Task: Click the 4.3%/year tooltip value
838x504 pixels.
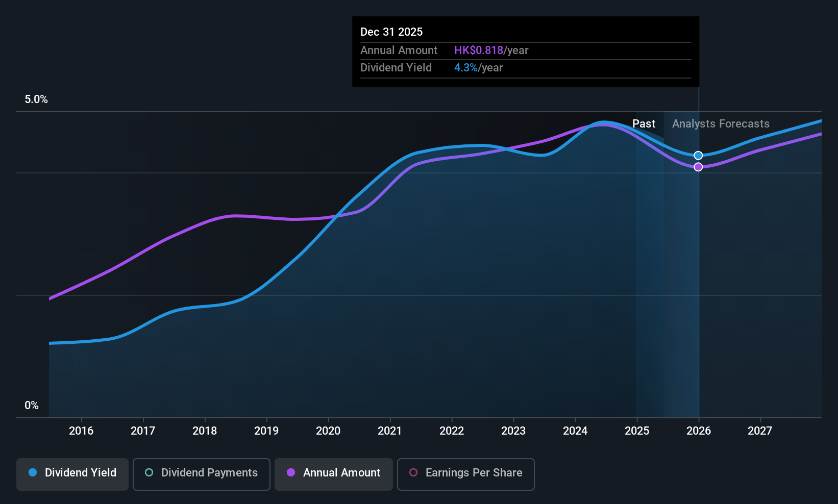Action: tap(478, 68)
